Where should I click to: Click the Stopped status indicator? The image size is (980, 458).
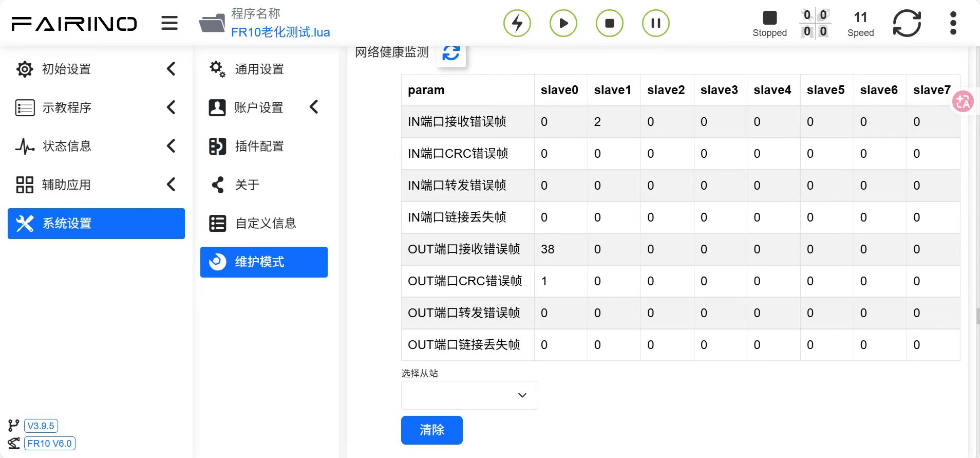pos(769,24)
